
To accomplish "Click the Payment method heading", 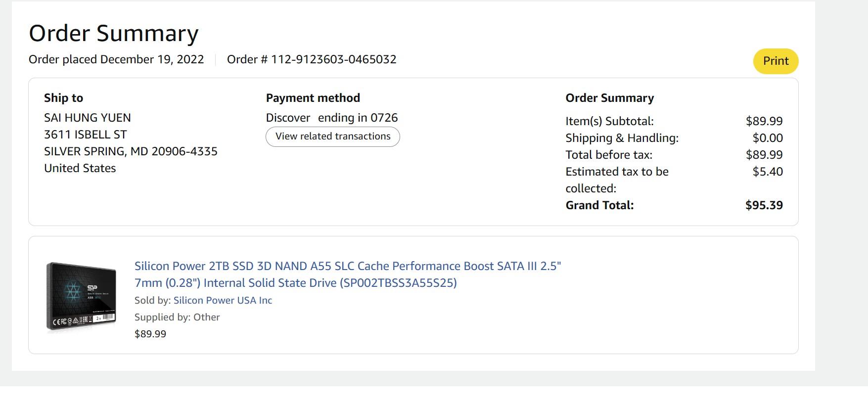I will pyautogui.click(x=313, y=98).
